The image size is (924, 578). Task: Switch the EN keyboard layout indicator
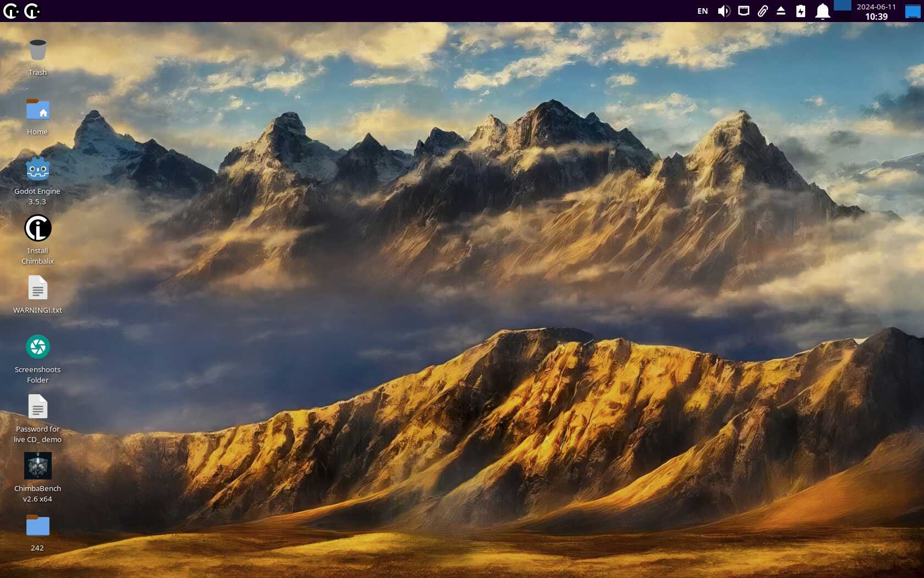pos(702,11)
